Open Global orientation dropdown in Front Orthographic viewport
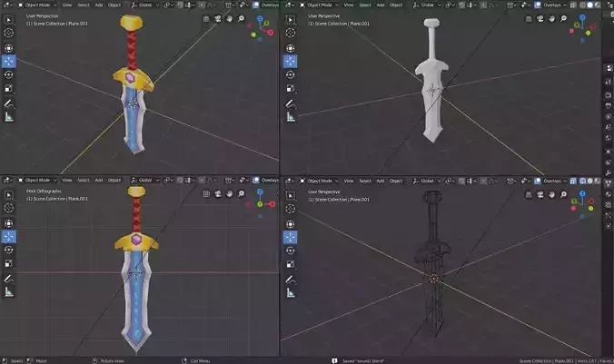 point(145,180)
